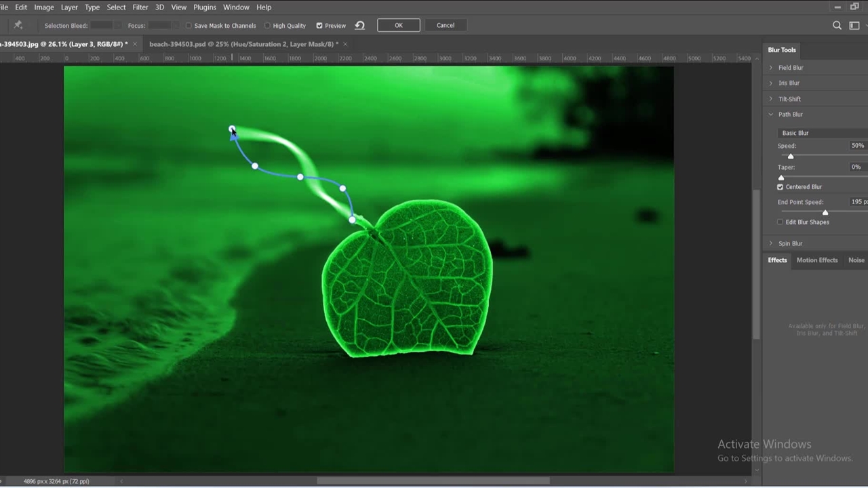This screenshot has width=868, height=488.
Task: Close the beach-394503.psd document tab
Action: (345, 44)
